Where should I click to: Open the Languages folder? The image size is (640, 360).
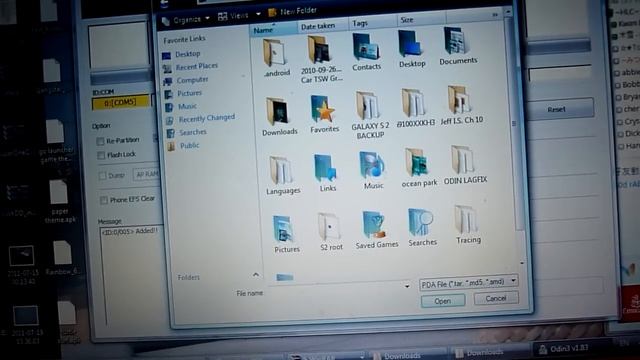(x=282, y=176)
